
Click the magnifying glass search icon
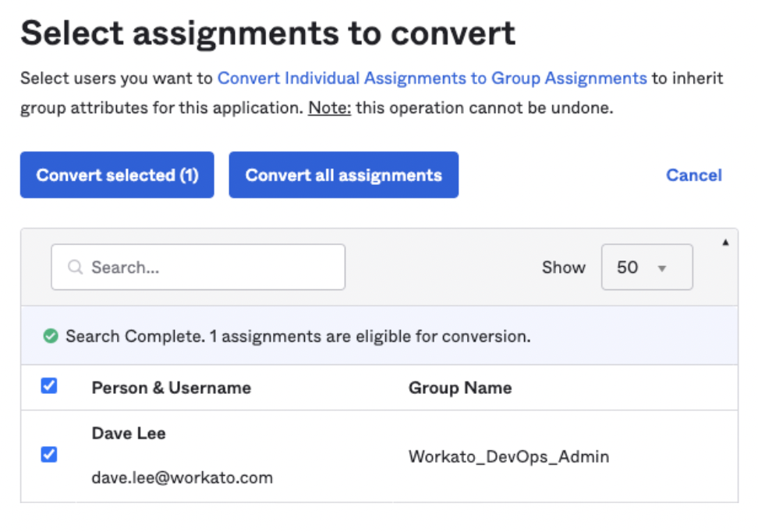coord(76,268)
